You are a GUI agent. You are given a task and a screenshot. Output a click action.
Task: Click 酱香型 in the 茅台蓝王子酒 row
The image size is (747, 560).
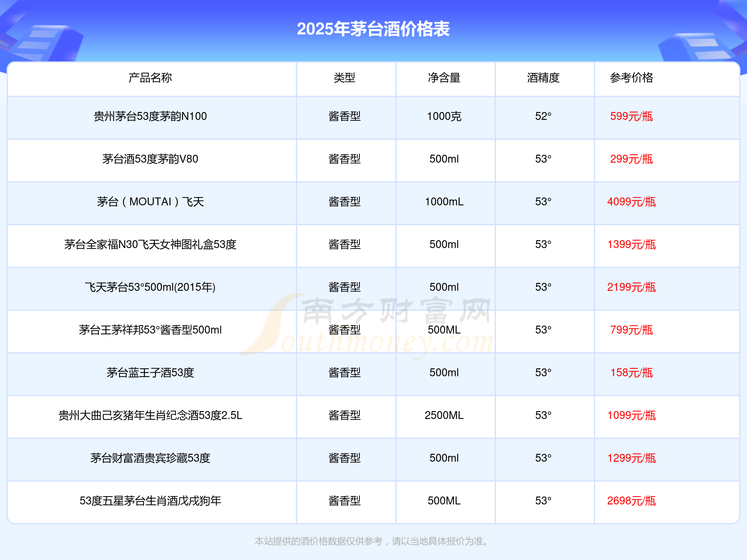coord(344,373)
